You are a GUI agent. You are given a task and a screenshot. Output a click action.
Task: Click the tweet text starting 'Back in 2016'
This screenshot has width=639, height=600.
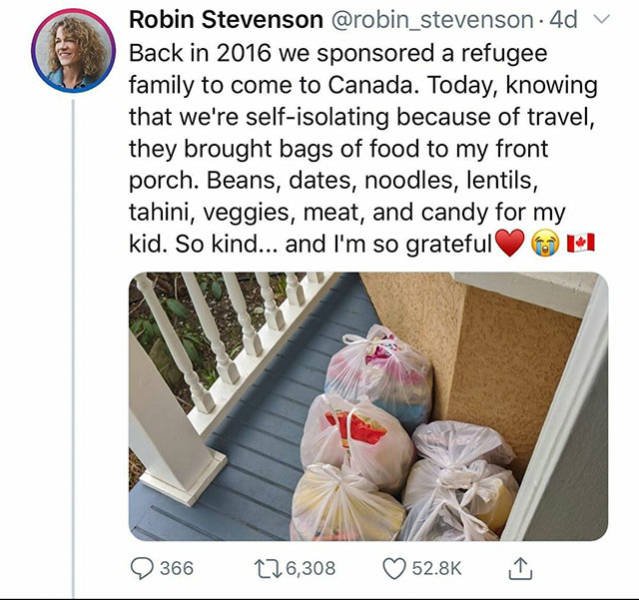click(x=364, y=149)
